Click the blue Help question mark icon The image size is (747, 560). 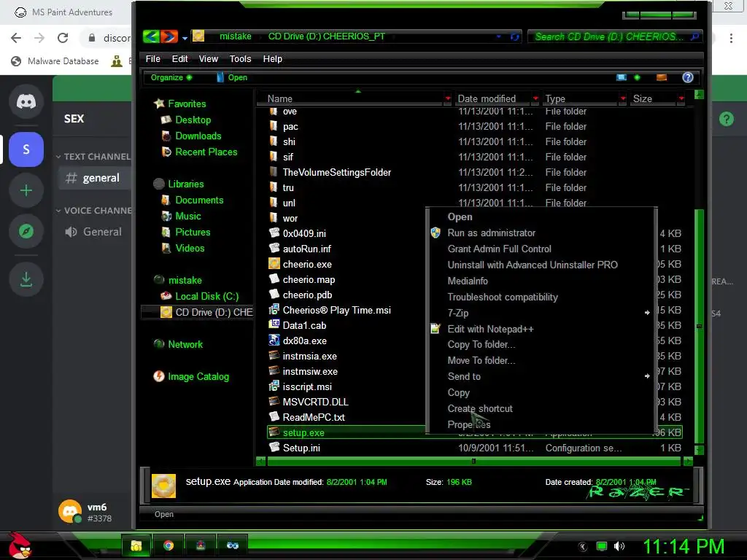point(687,77)
